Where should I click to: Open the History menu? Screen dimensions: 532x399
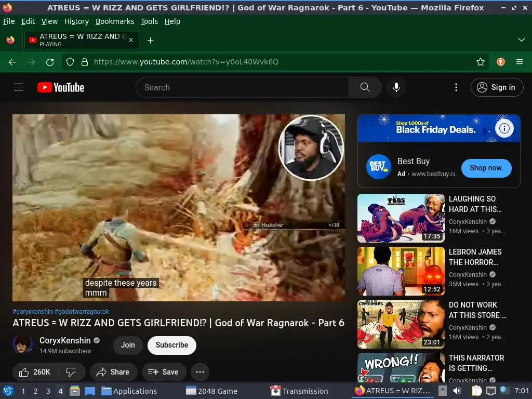pos(77,21)
